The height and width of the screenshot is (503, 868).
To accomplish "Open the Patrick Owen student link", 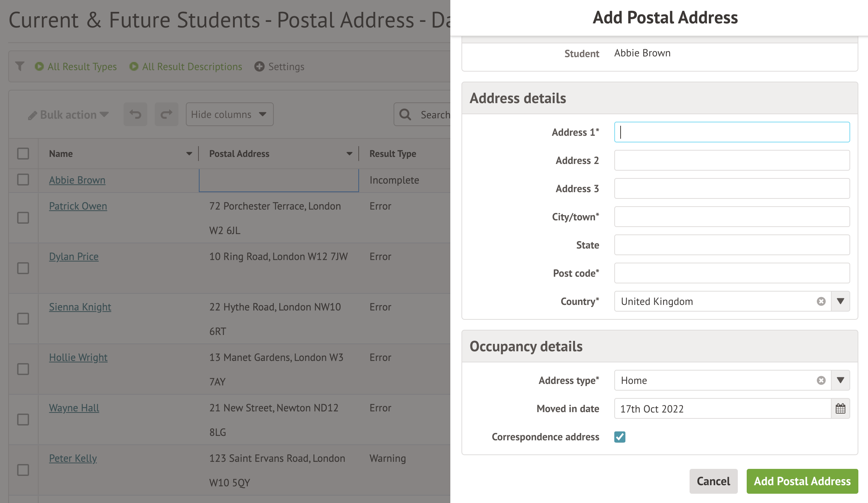I will 78,206.
